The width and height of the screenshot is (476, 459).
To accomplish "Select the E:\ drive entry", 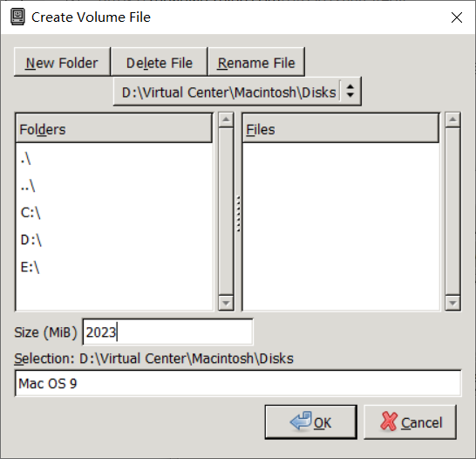I will 114,267.
